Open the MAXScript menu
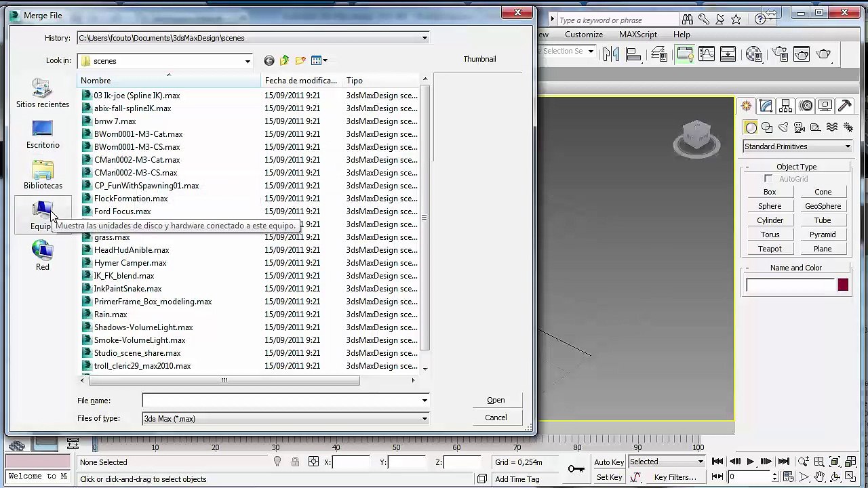 click(x=638, y=35)
